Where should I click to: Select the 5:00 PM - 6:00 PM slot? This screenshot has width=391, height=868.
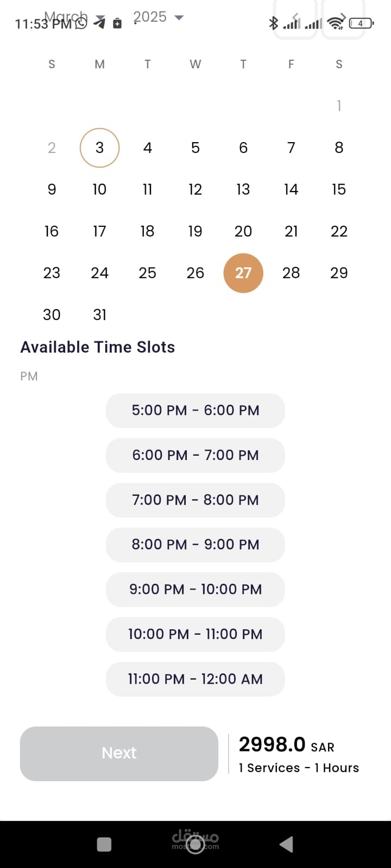(195, 410)
